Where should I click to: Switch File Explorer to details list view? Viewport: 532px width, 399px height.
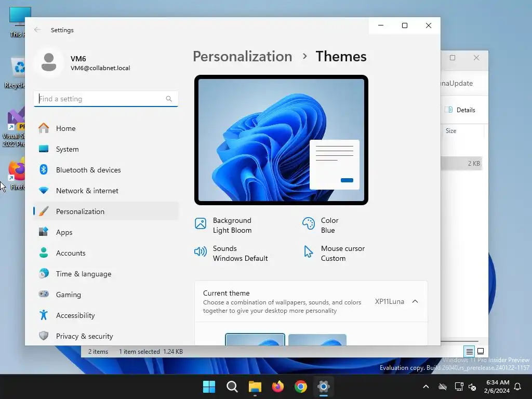click(x=469, y=352)
